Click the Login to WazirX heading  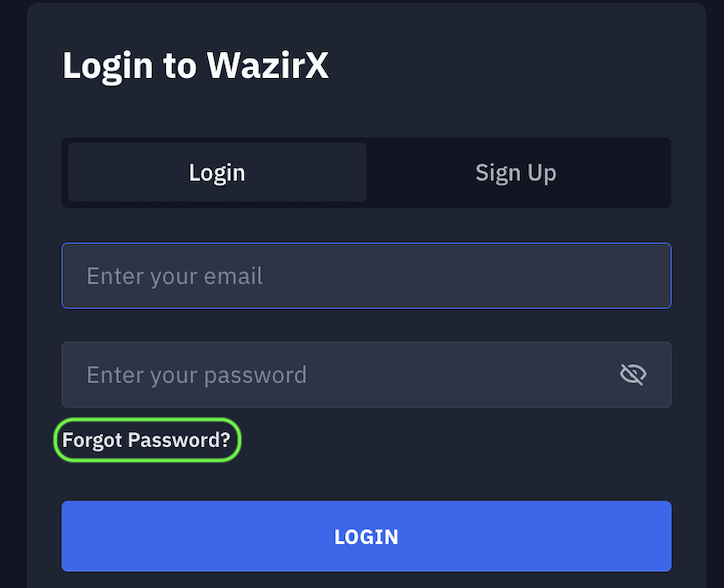click(x=195, y=66)
